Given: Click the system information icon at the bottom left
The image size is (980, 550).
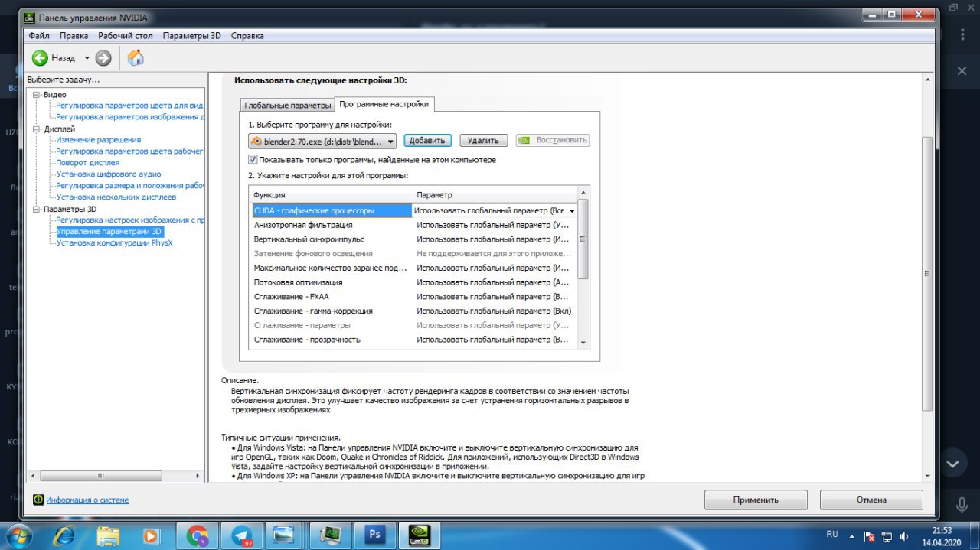Looking at the screenshot, I should (x=38, y=500).
